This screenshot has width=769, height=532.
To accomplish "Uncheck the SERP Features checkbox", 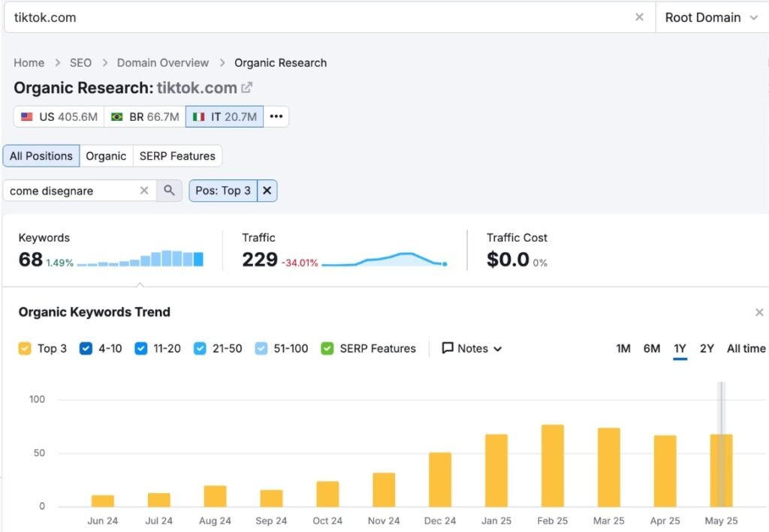I will pos(327,348).
